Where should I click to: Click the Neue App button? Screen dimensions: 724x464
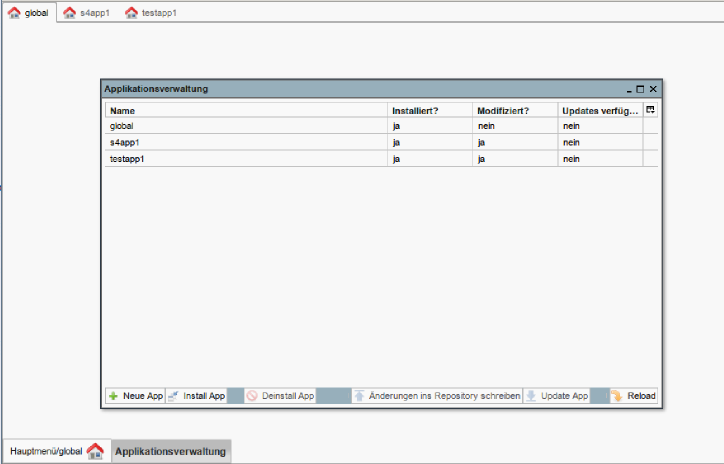135,396
